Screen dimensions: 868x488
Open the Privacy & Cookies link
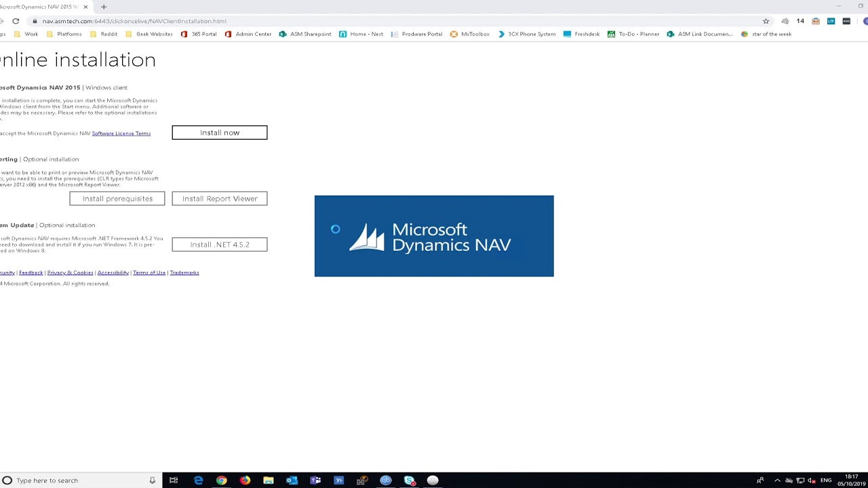point(70,272)
